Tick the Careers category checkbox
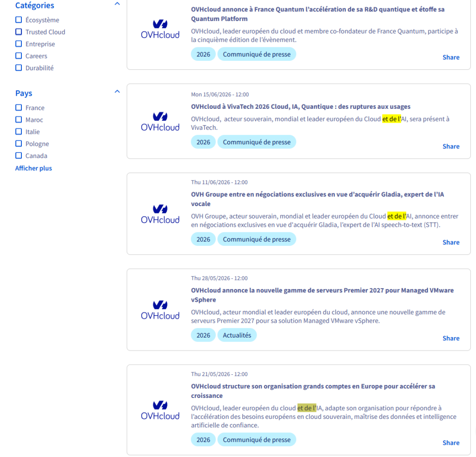 pyautogui.click(x=19, y=56)
